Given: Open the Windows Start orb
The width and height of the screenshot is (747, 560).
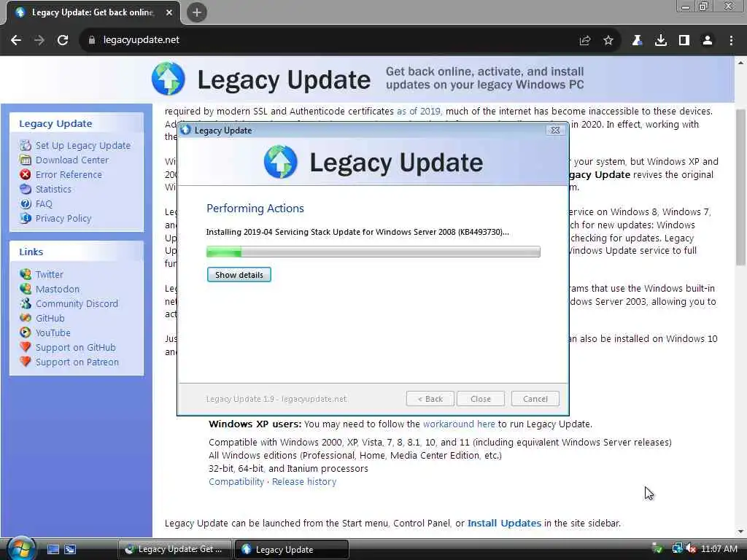Looking at the screenshot, I should coord(20,548).
